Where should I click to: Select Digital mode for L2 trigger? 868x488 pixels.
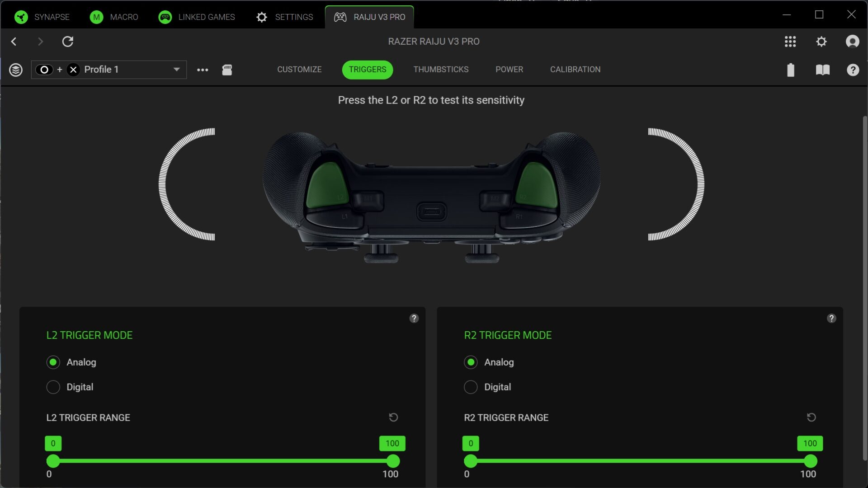(53, 387)
